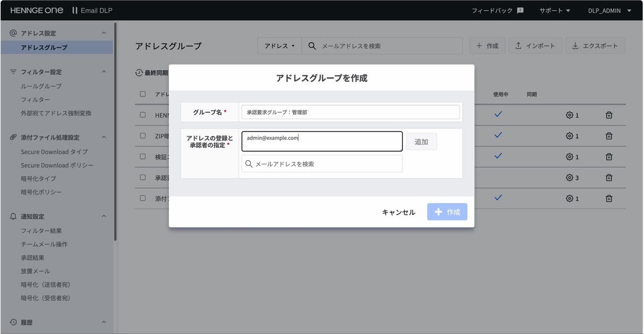Image resolution: width=644 pixels, height=334 pixels.
Task: Toggle the checkbox for the ZIP row
Action: pos(143,136)
